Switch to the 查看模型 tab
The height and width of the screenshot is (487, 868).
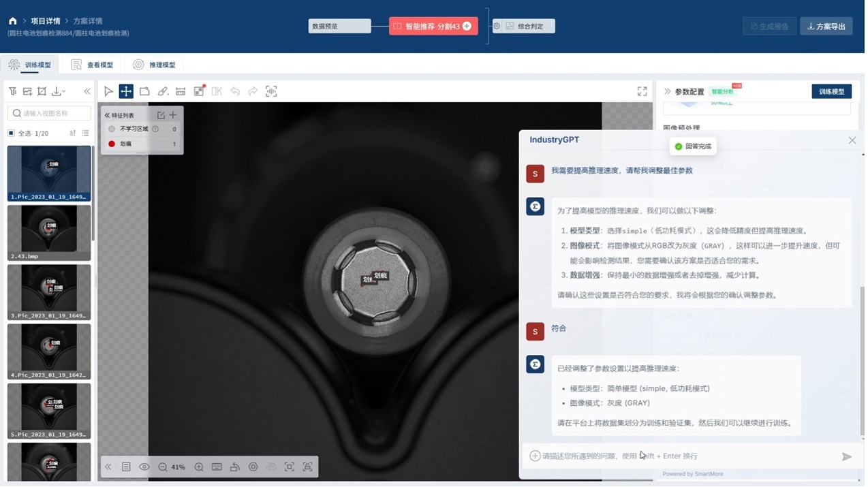tap(92, 65)
